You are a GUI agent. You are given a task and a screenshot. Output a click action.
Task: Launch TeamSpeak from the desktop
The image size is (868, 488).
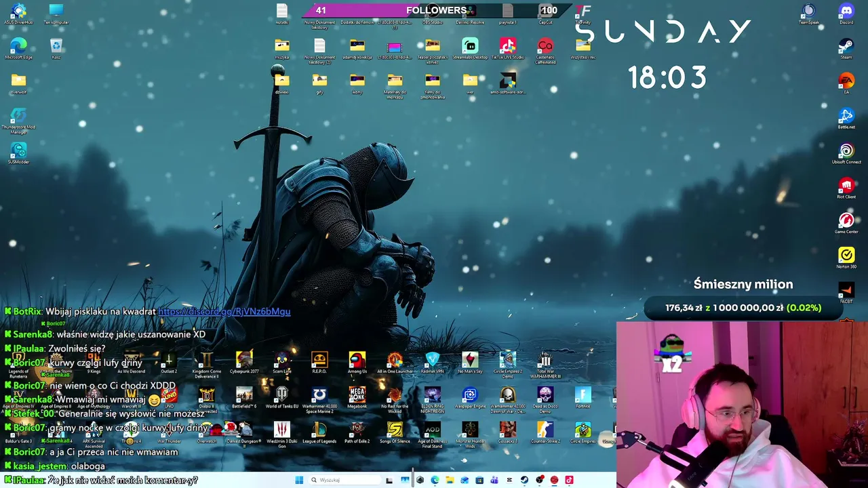click(x=808, y=12)
